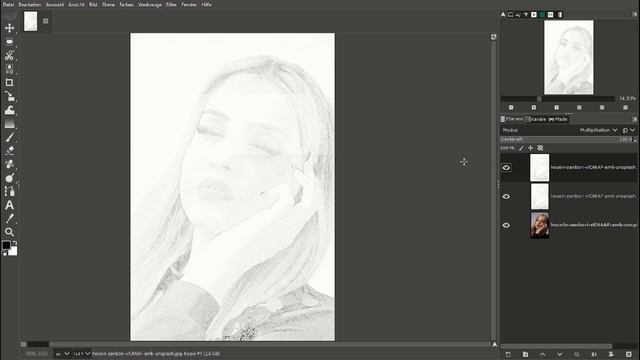
Task: Open the Fenster menu
Action: click(x=189, y=4)
